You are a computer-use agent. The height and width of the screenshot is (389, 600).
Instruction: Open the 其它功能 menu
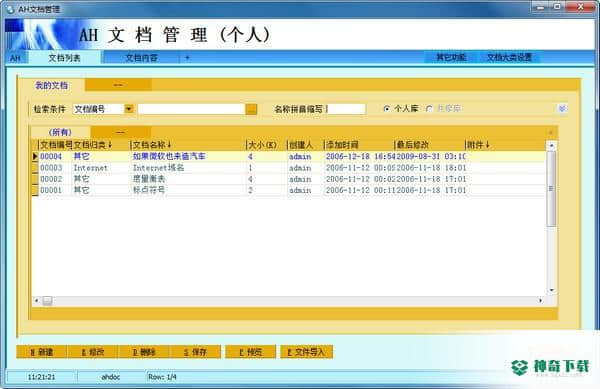tap(451, 57)
